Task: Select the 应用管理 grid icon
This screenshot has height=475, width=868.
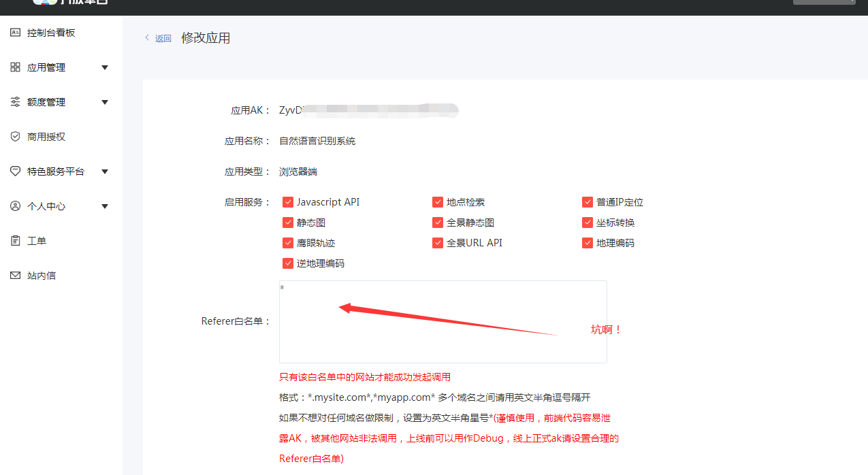Action: 15,67
